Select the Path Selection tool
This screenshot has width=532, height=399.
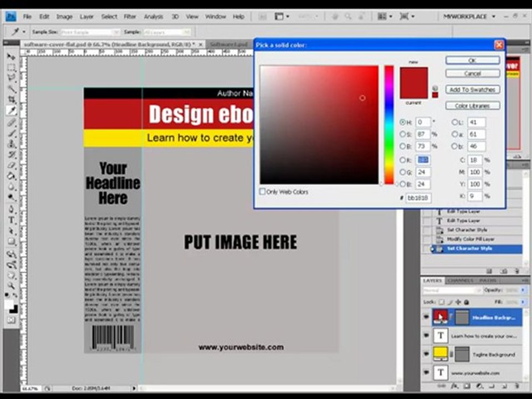click(x=11, y=231)
